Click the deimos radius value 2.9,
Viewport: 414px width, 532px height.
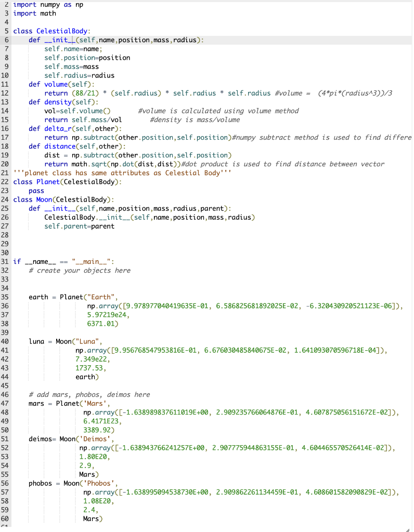point(87,465)
